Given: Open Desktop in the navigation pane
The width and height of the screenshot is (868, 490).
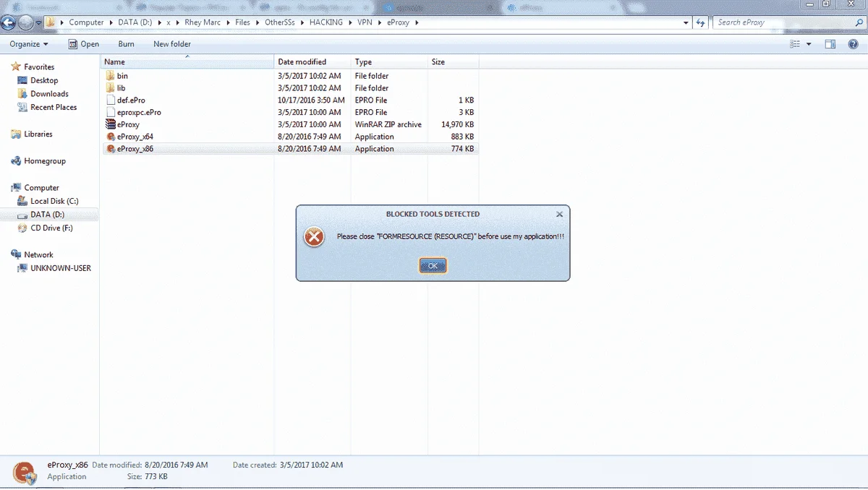Looking at the screenshot, I should click(44, 80).
